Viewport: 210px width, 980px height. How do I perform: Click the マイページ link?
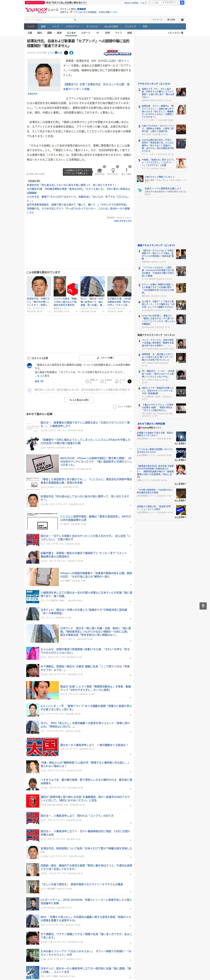tap(157, 19)
